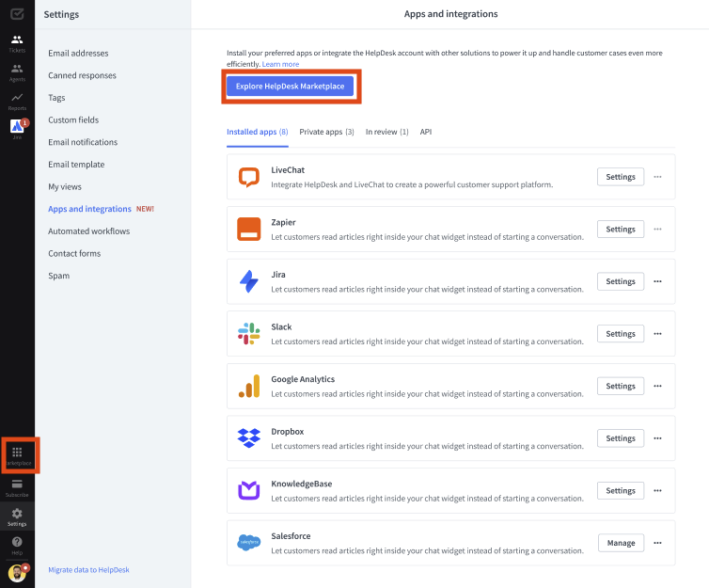Open Settings for KnowledgeBase

pos(621,490)
